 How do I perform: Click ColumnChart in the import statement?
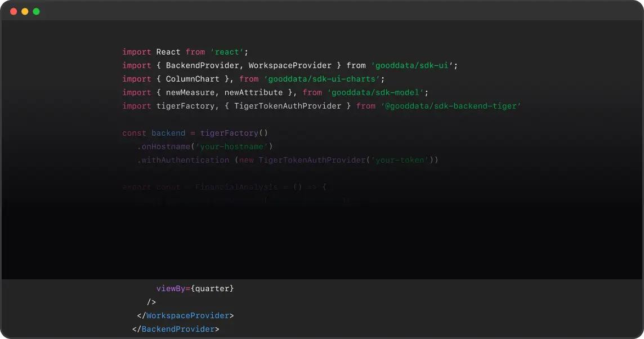(x=193, y=79)
